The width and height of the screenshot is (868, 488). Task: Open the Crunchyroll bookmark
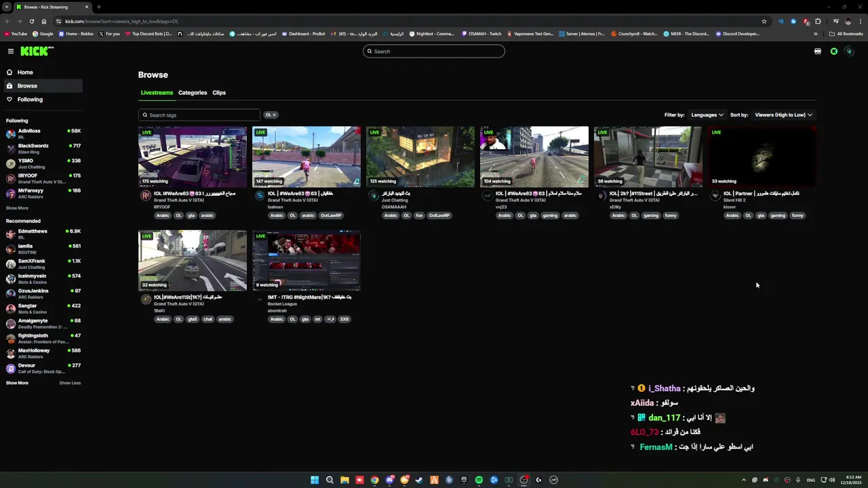(634, 34)
